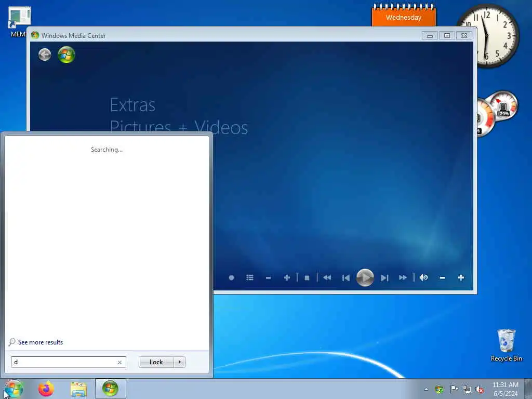Screen dimensions: 532x399
Task: Mute audio with the speaker icon
Action: [x=423, y=277]
